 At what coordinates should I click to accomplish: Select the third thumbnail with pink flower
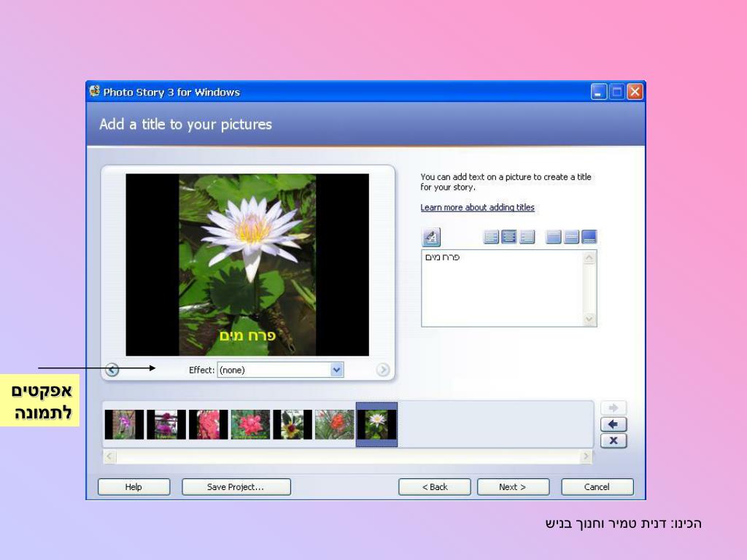pos(208,424)
